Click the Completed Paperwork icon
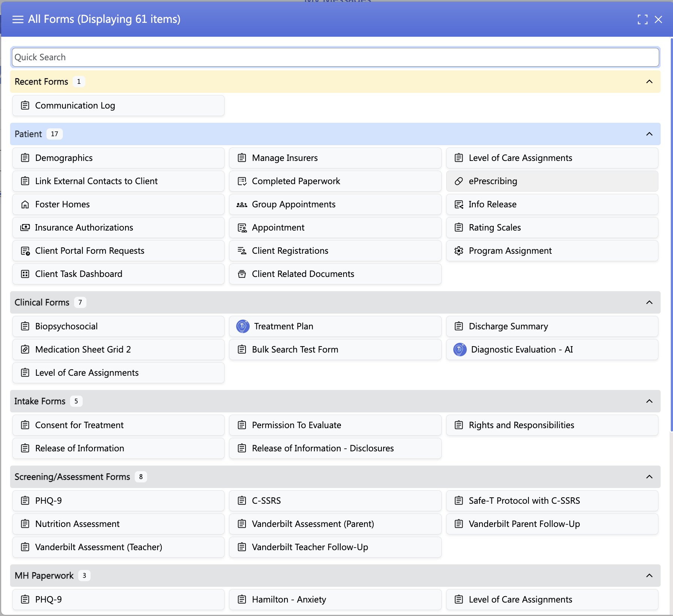 242,181
